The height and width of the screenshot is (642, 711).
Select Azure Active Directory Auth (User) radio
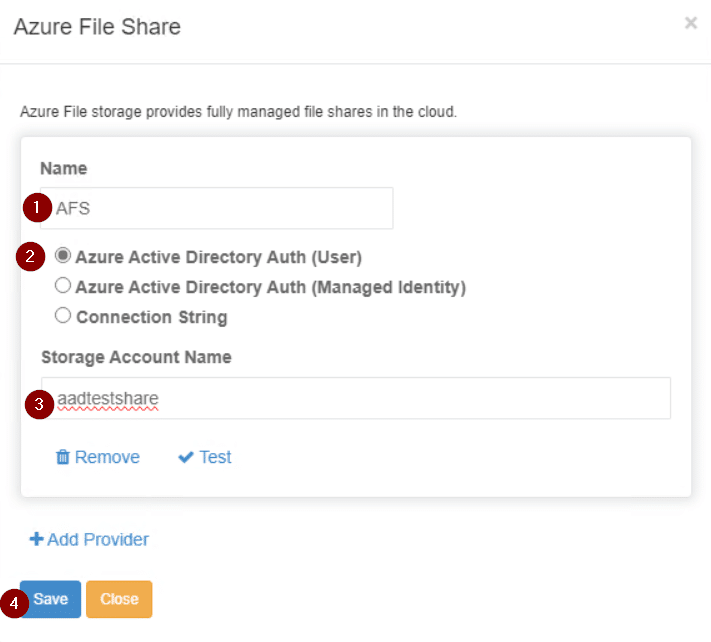click(63, 256)
